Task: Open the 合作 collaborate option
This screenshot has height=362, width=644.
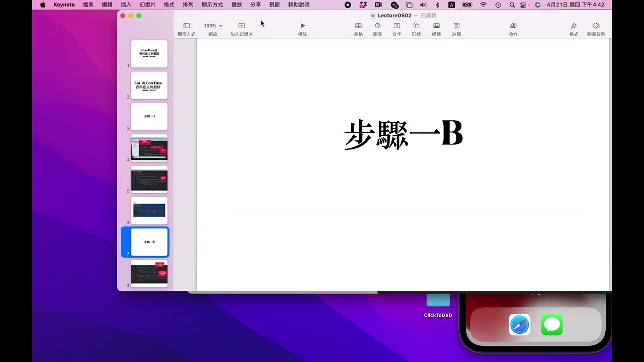Action: pyautogui.click(x=513, y=29)
